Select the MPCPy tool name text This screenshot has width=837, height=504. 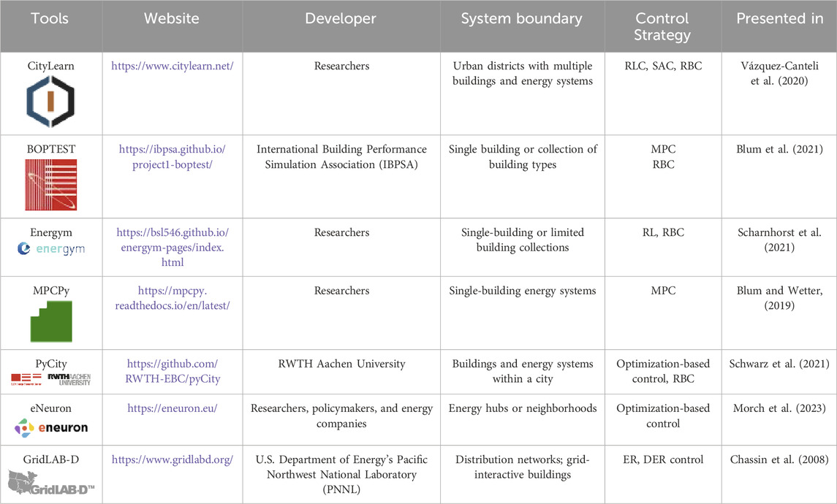pos(50,291)
